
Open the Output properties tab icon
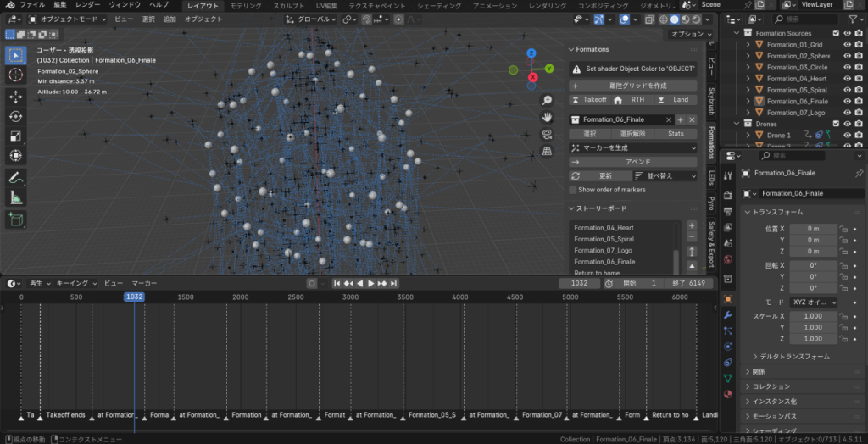tap(728, 212)
